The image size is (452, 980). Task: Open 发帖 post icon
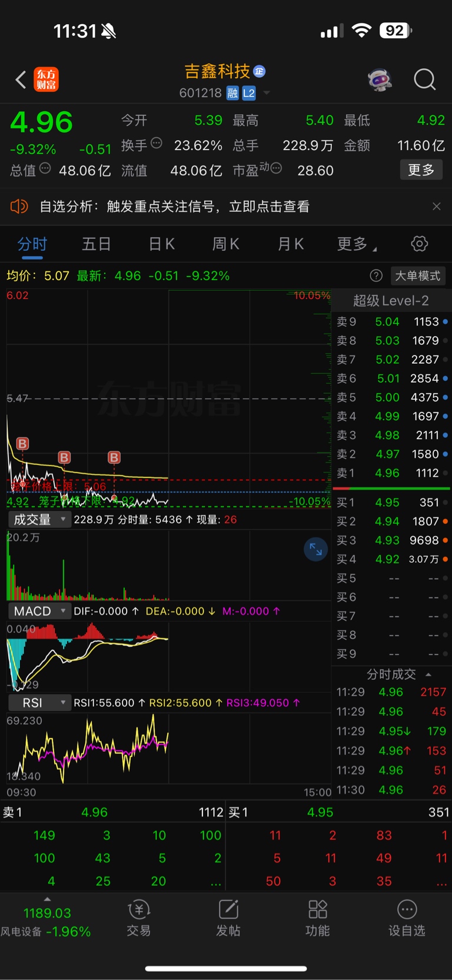[x=228, y=918]
